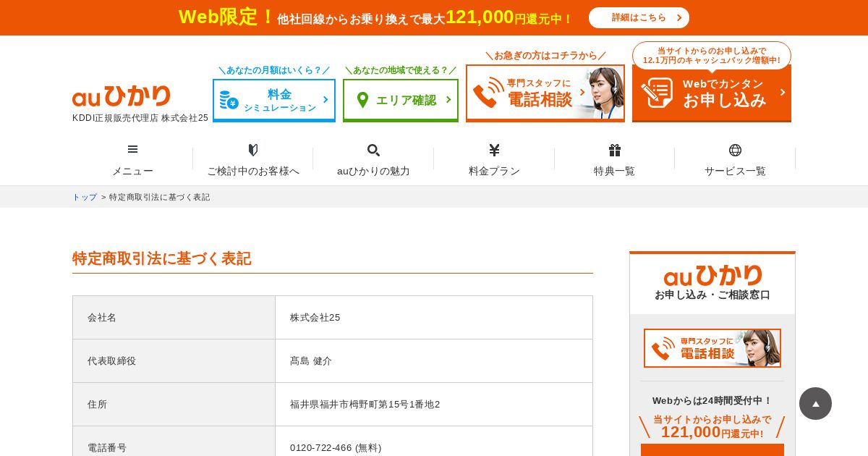
Task: Click the Webでカンタンお申し込み button
Action: point(712,93)
